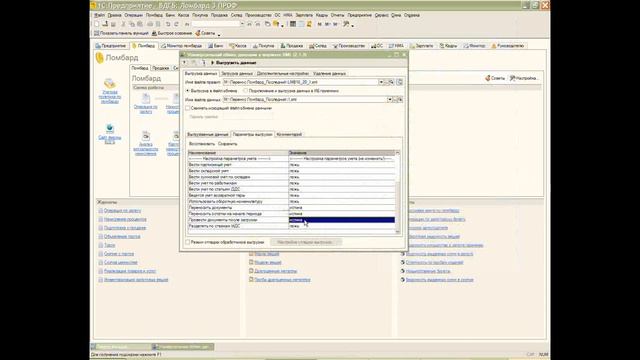
Task: Switch to 'Комментарий' inner tab
Action: coord(289,134)
